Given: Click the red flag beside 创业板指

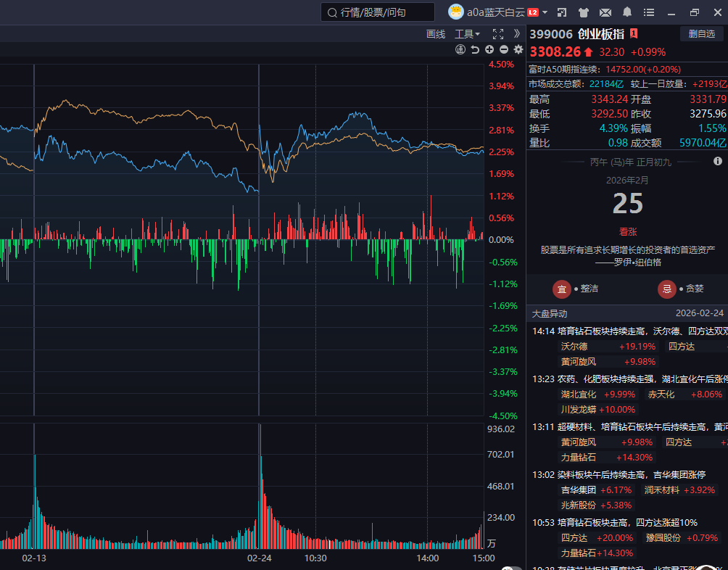Looking at the screenshot, I should point(634,33).
